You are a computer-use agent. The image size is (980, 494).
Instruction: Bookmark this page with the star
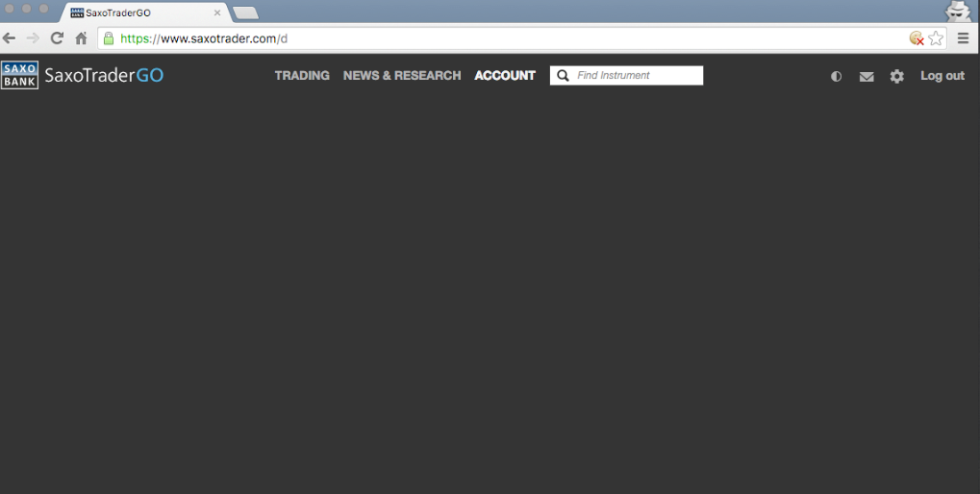[x=936, y=38]
